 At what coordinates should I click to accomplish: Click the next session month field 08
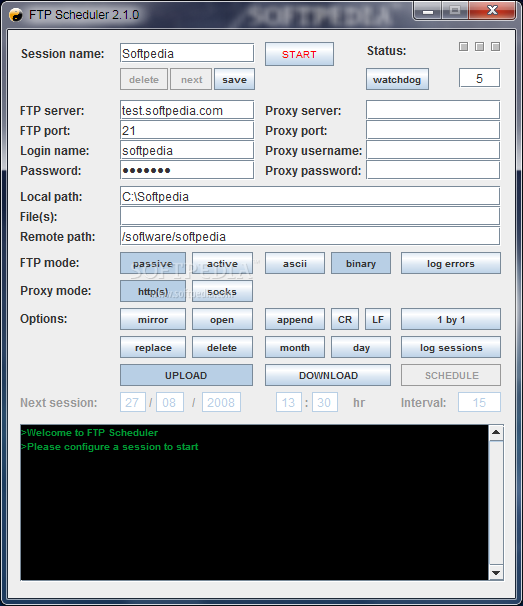coord(170,402)
